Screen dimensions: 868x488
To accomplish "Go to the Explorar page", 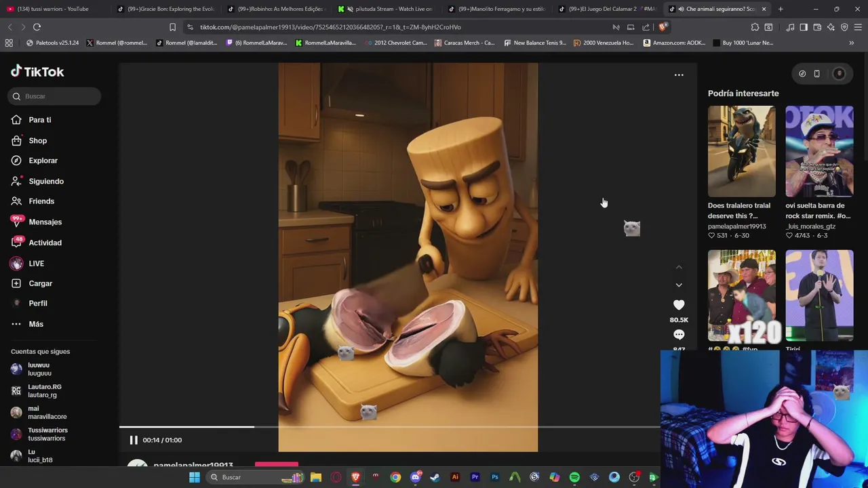I will [x=35, y=161].
